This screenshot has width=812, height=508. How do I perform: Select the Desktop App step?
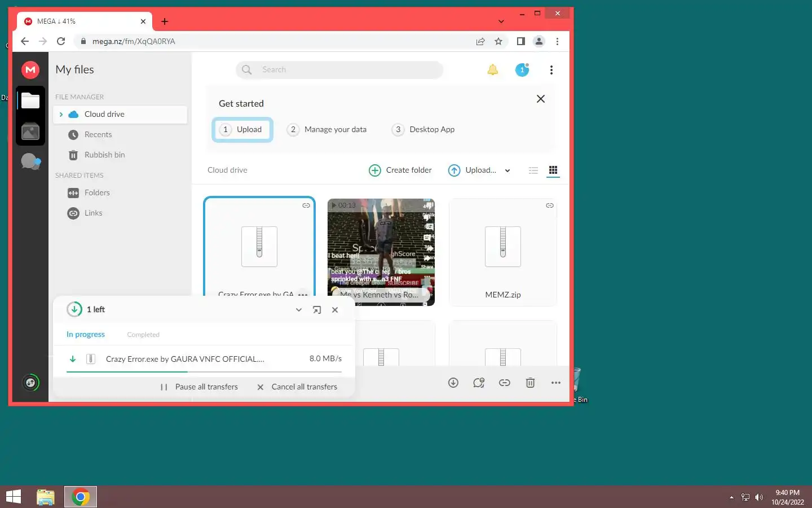423,129
